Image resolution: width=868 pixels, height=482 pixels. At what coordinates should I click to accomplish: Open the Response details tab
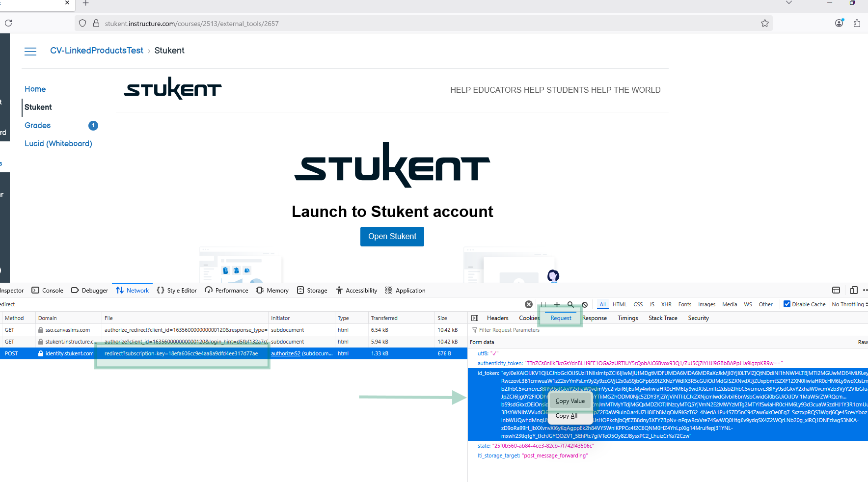(595, 318)
